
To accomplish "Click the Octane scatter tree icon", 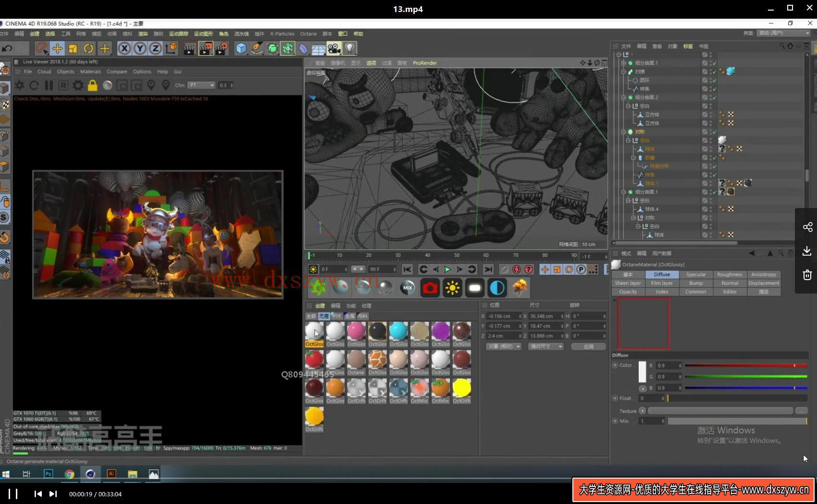I will point(520,287).
